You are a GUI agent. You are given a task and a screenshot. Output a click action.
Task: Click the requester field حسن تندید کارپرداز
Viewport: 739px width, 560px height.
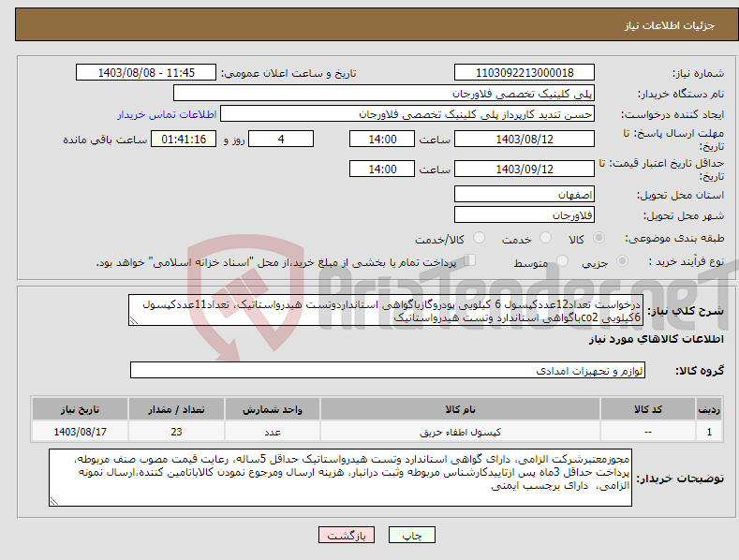407,114
